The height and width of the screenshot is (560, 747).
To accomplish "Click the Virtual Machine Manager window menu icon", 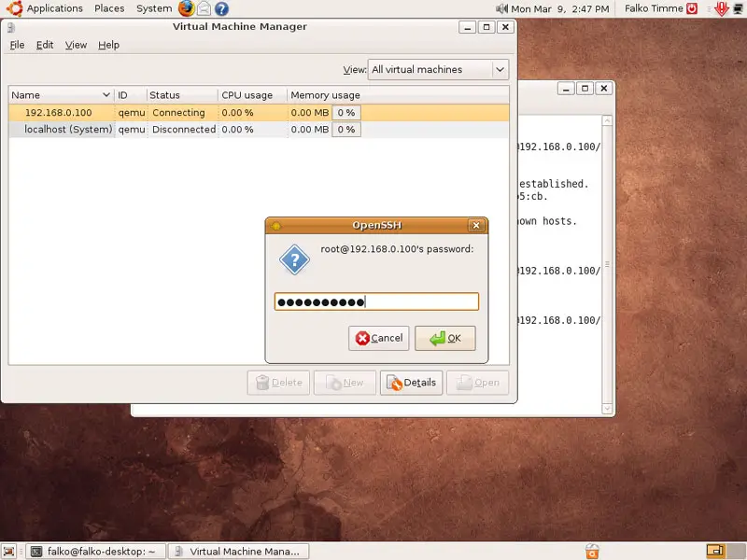I will 11,28.
